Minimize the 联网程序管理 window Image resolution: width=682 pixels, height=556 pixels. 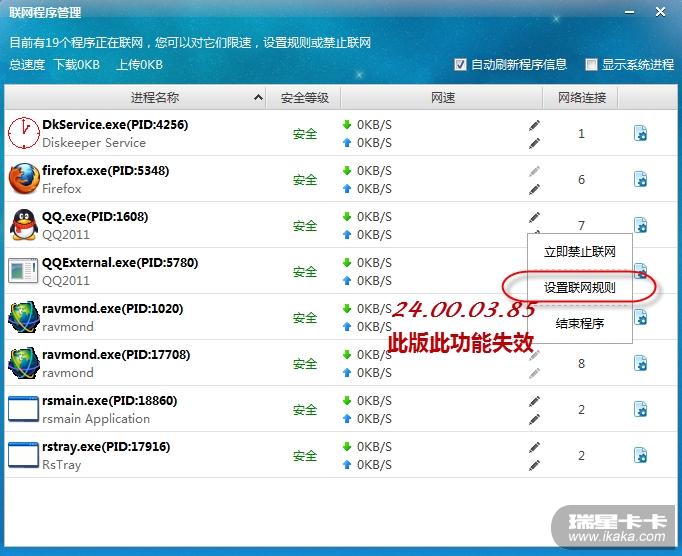coord(629,12)
